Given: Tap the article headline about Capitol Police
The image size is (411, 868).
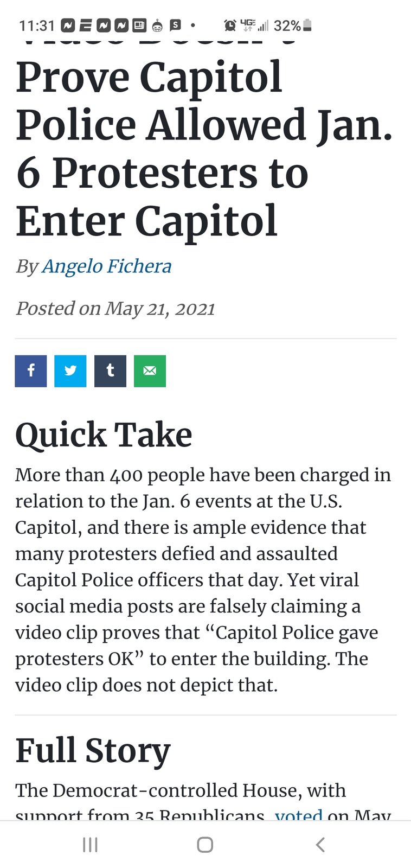Looking at the screenshot, I should (x=204, y=149).
